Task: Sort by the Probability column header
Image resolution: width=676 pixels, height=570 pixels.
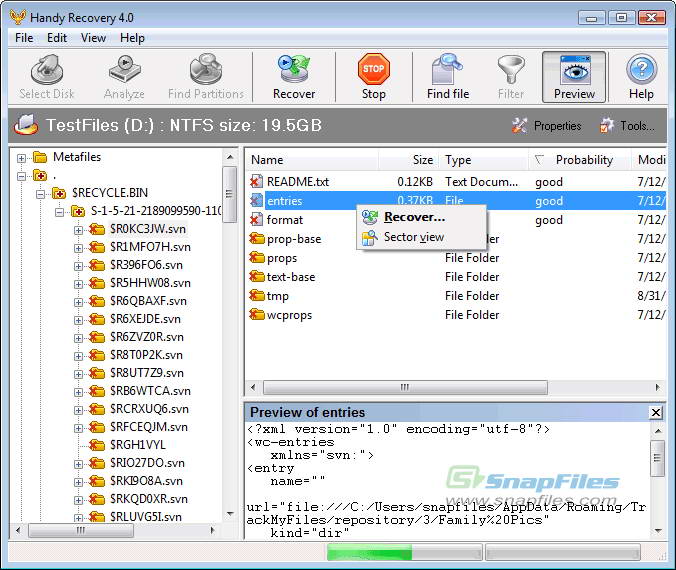Action: 579,160
